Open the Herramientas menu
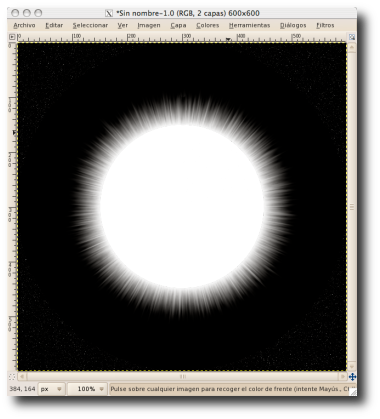 [x=249, y=25]
